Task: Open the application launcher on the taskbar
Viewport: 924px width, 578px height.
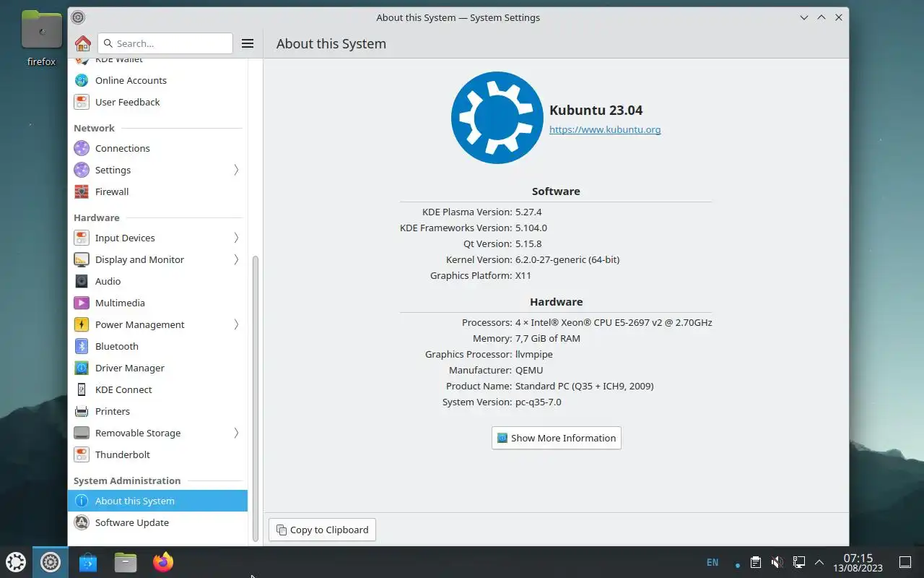Action: (16, 562)
